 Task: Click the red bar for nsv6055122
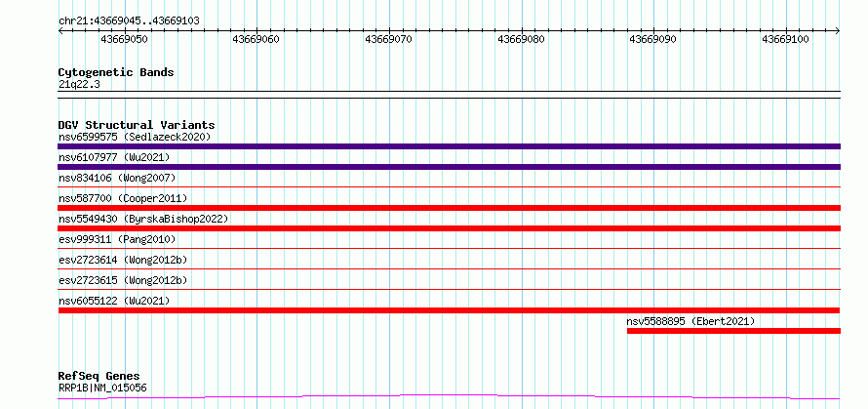(x=449, y=310)
